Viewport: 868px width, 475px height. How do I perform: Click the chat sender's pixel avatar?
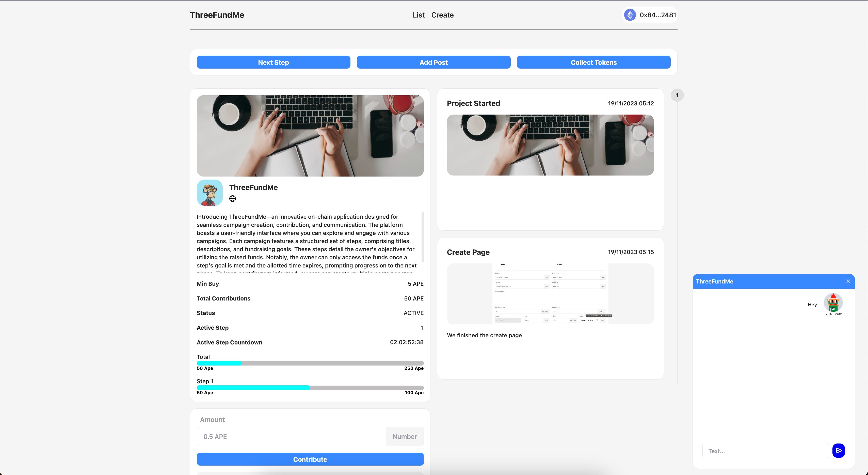[x=833, y=302]
